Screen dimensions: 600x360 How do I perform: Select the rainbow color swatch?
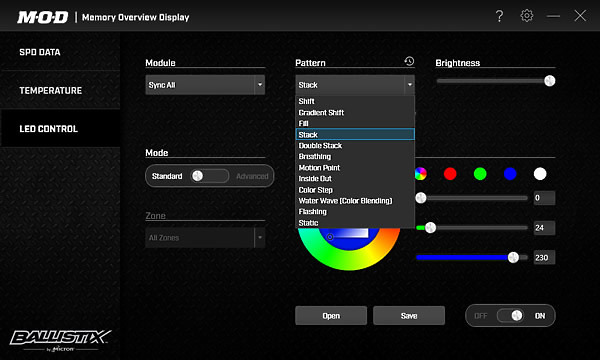coord(421,174)
